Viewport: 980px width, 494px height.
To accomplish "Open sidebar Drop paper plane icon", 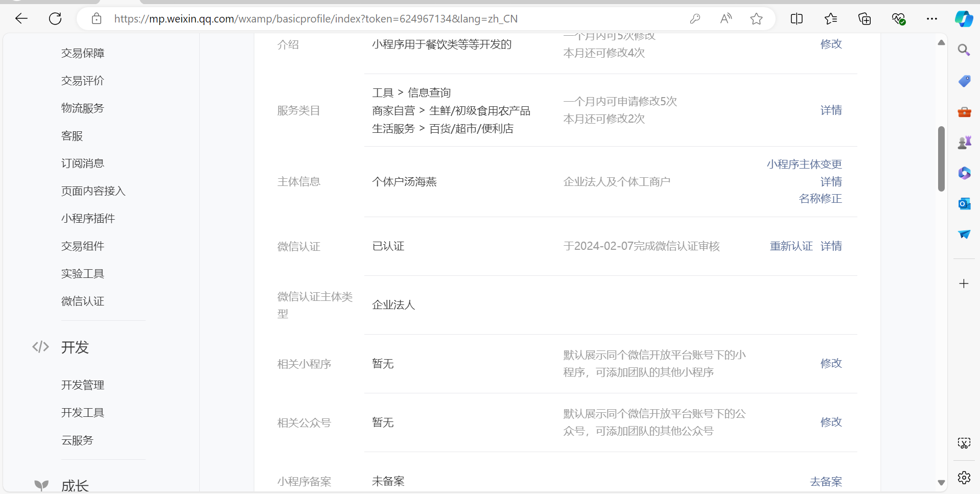I will (964, 234).
